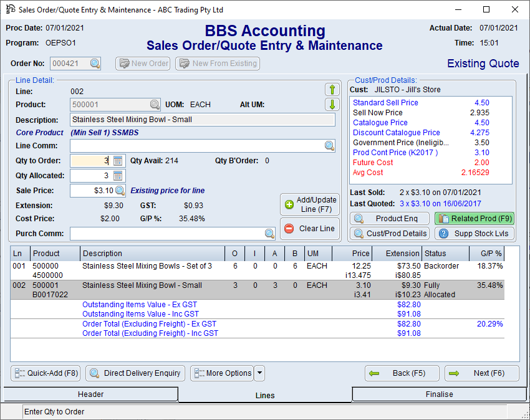Screen dimensions: 530x420
Task: Switch to the Finalise tab
Action: pos(440,394)
